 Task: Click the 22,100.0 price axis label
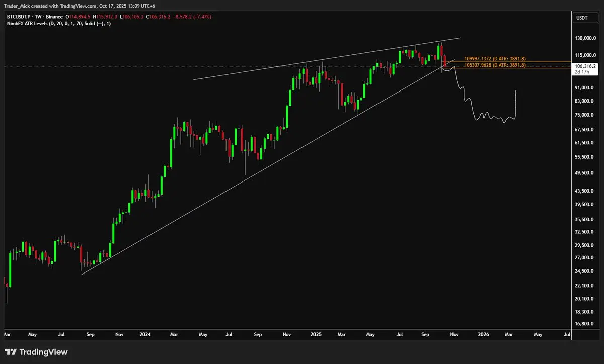[x=585, y=286]
